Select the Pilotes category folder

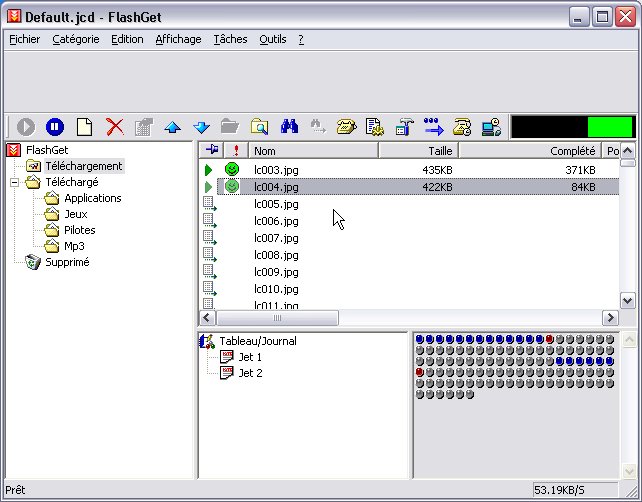[79, 230]
